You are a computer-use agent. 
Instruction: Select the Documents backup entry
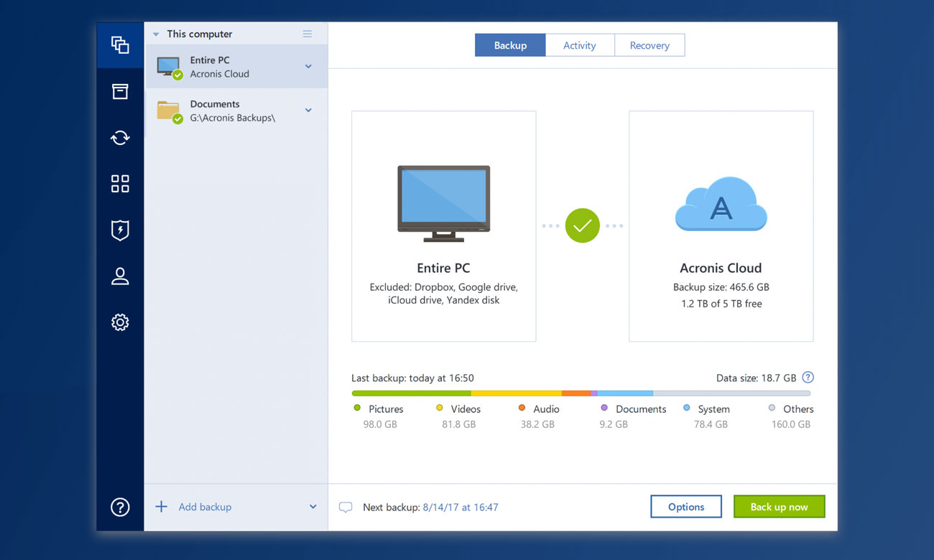coord(236,111)
